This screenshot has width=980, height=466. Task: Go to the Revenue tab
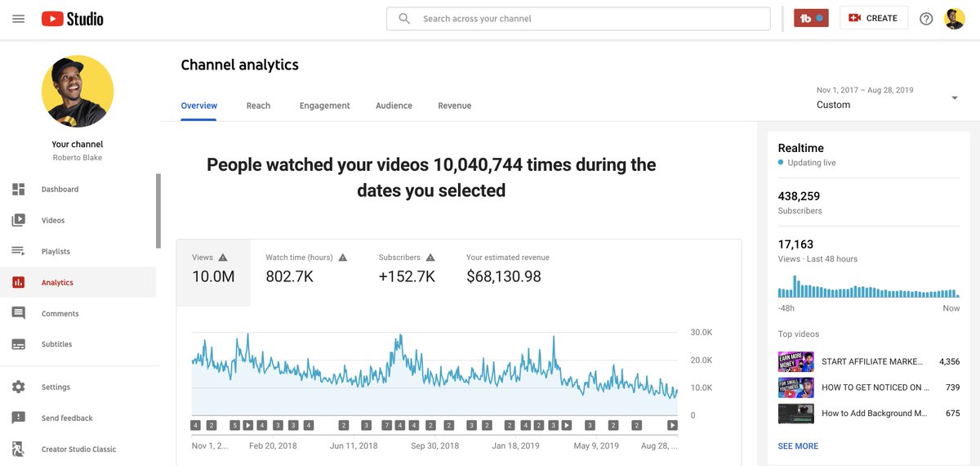coord(454,105)
